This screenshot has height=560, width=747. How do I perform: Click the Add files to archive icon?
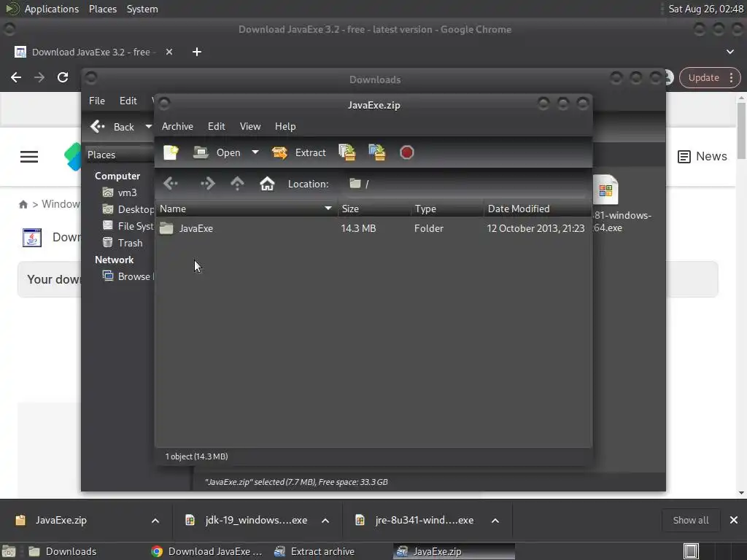347,152
